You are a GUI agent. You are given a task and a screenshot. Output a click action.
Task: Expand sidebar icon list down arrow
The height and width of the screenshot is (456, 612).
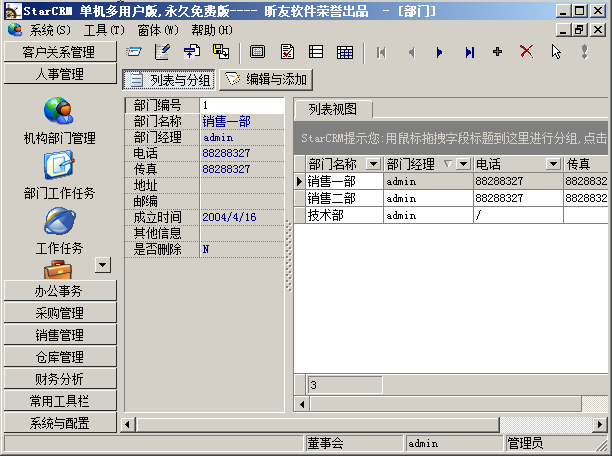(103, 265)
